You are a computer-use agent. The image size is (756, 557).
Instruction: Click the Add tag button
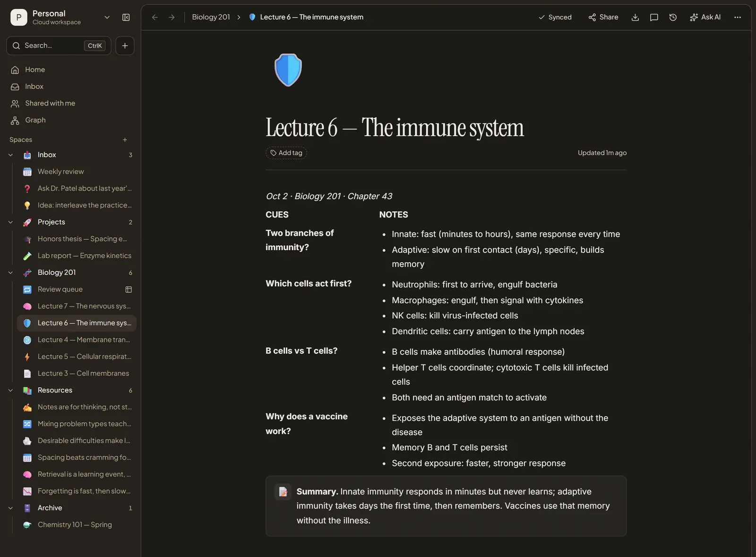point(286,153)
